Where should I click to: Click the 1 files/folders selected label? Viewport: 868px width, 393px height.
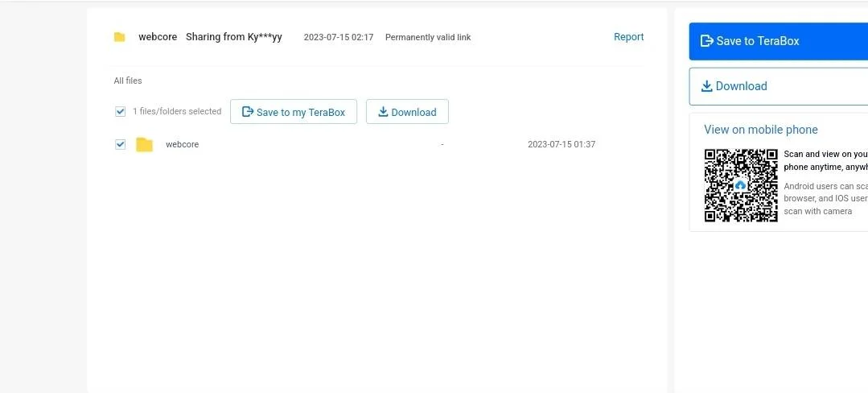pos(177,111)
